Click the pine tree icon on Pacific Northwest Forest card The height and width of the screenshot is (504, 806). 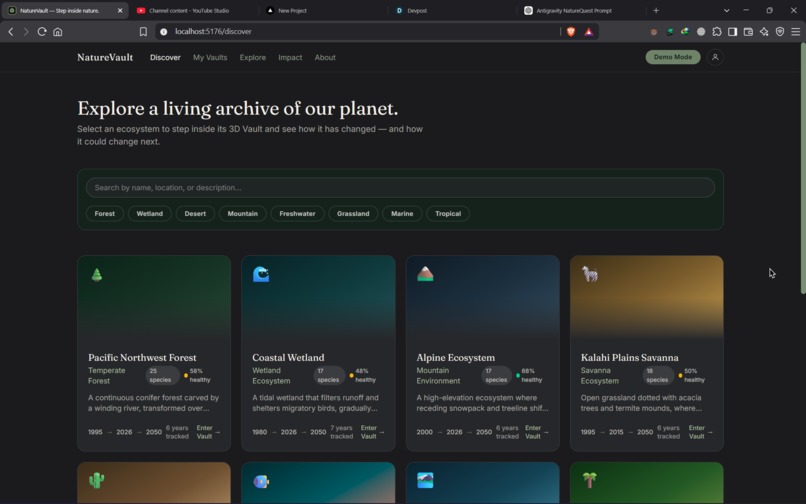click(97, 275)
